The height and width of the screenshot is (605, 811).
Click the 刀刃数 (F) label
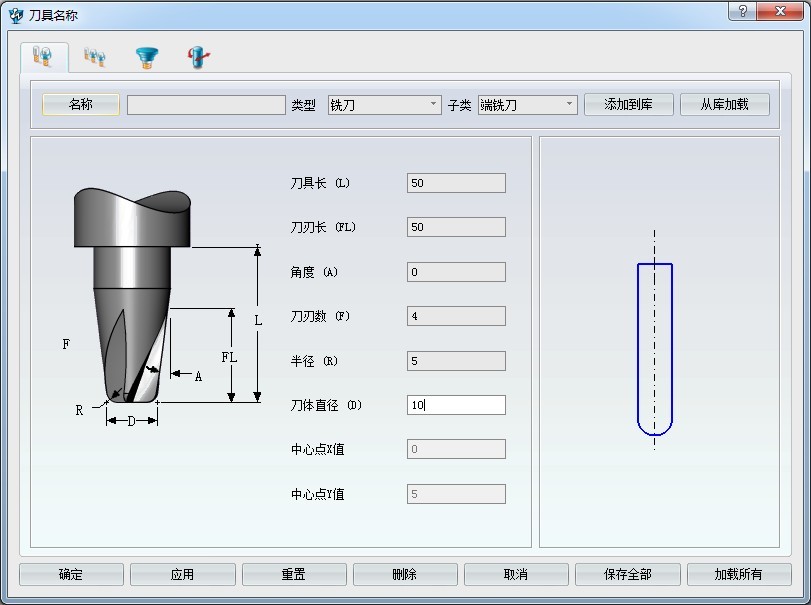[320, 316]
